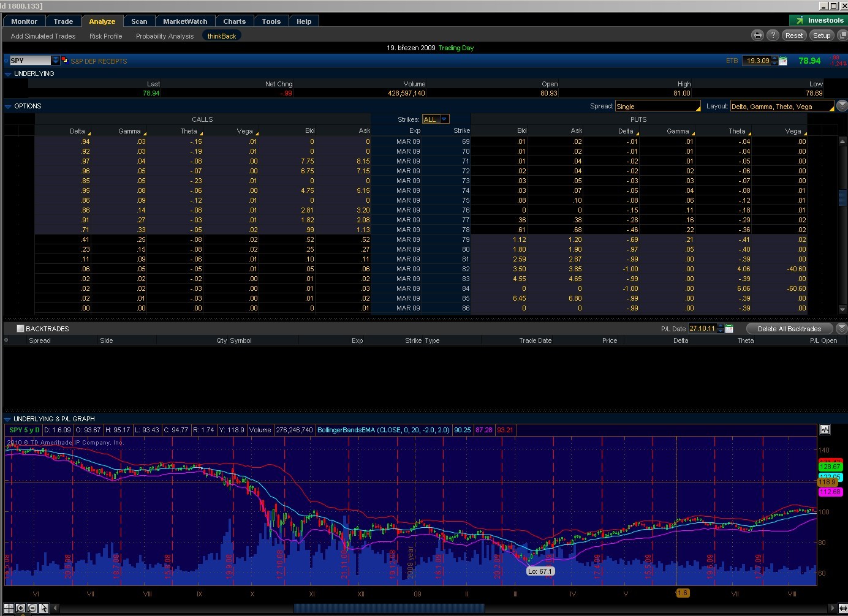
Task: Collapse the Underlying & P/L Graph section
Action: coord(8,419)
